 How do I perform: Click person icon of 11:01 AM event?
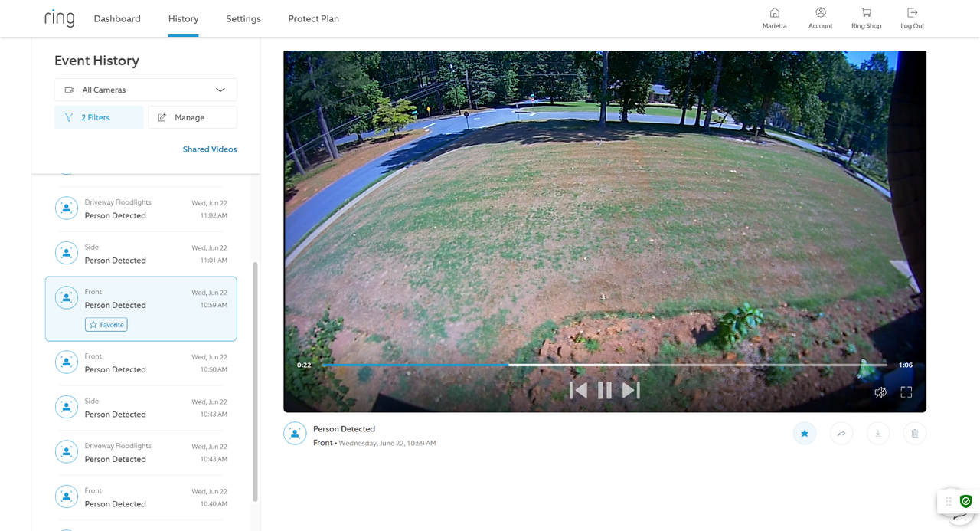[x=67, y=253]
